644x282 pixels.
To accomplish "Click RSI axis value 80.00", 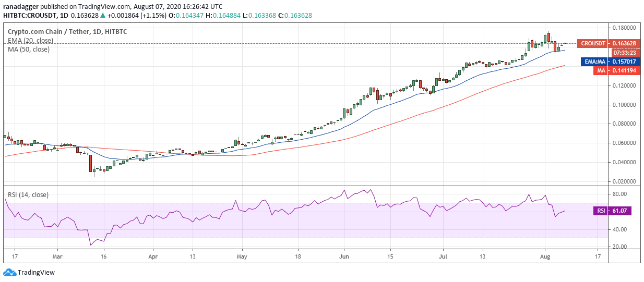I will (619, 194).
